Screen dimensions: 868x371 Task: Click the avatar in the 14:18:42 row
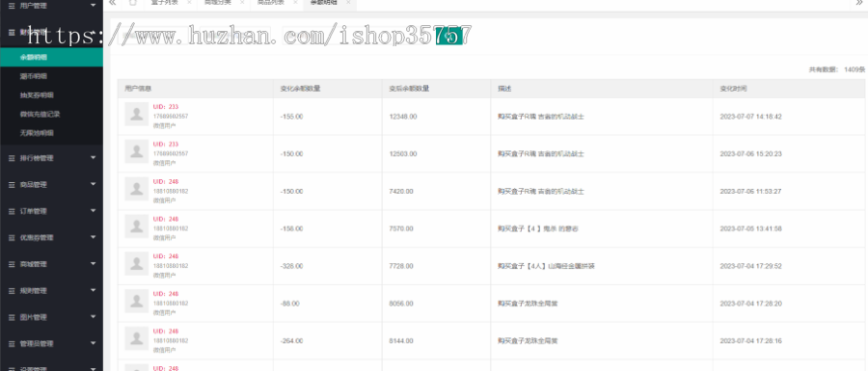[136, 115]
